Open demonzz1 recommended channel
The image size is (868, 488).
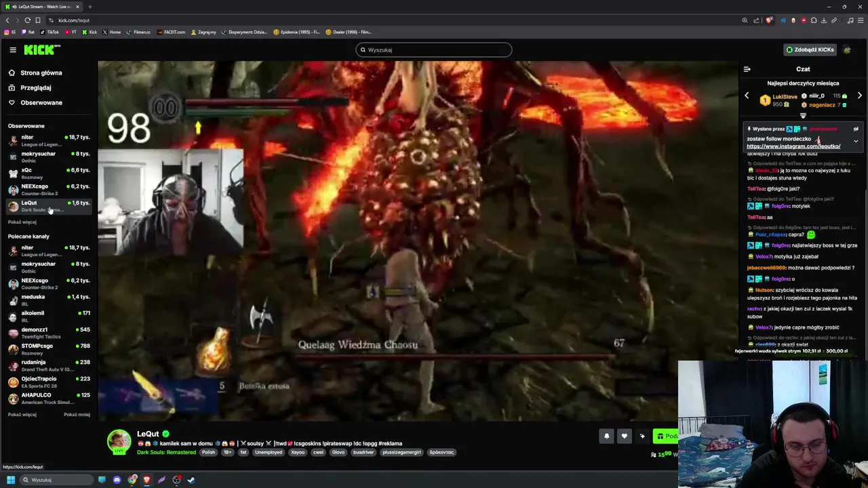pos(47,332)
